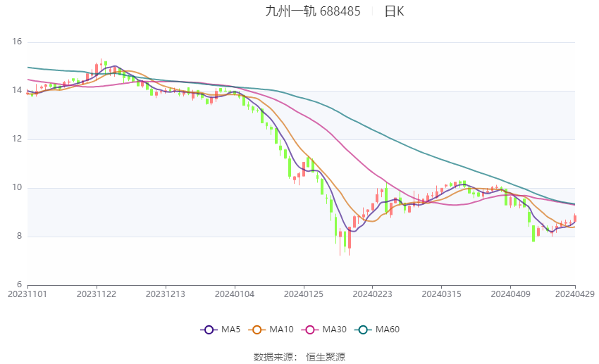The image size is (599, 364).
Task: Click the 恒生聚源 data source text
Action: [x=326, y=357]
